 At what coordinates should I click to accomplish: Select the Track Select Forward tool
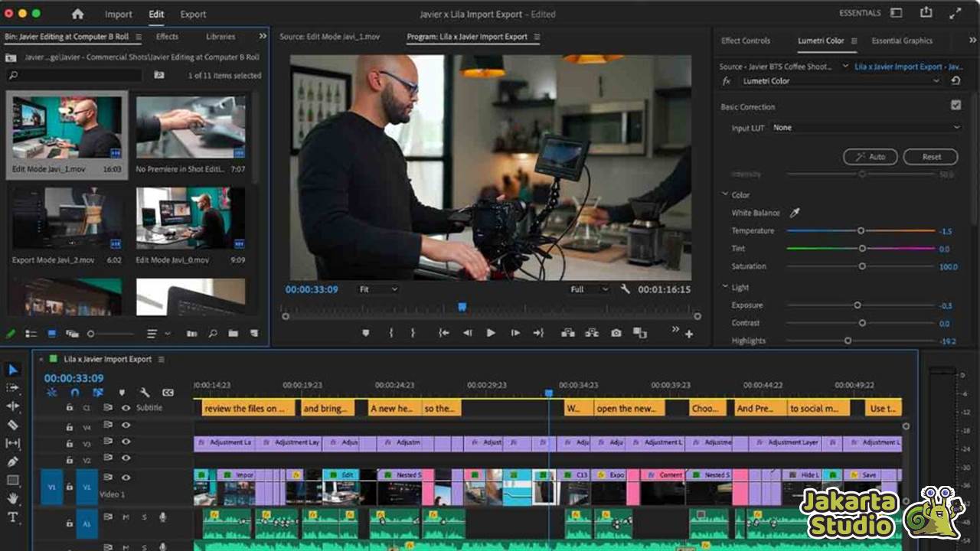tap(12, 388)
